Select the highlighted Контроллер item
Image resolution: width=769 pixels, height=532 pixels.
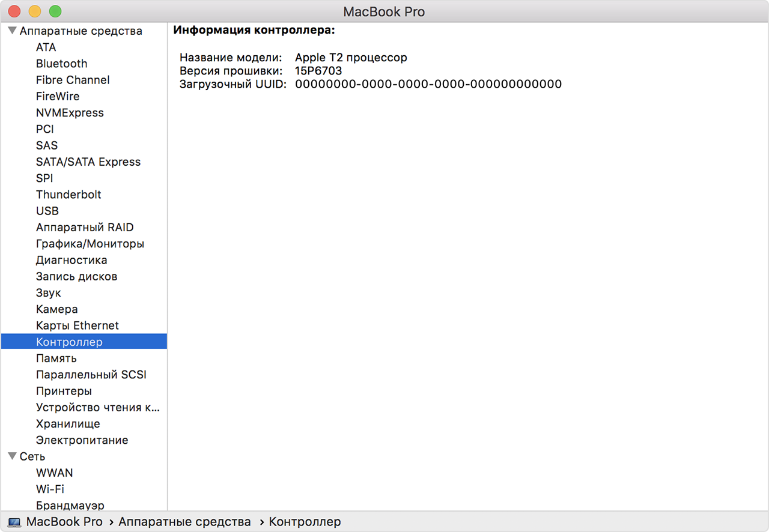coord(69,342)
